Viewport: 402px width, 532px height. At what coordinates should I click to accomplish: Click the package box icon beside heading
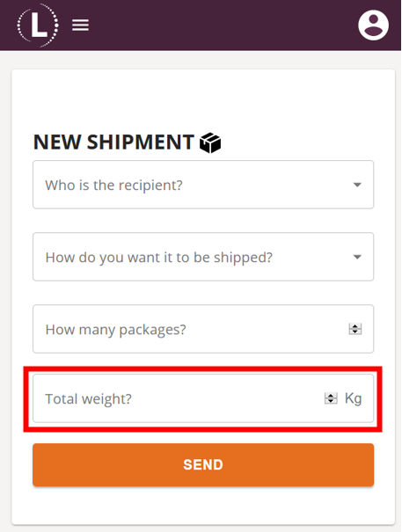(210, 142)
